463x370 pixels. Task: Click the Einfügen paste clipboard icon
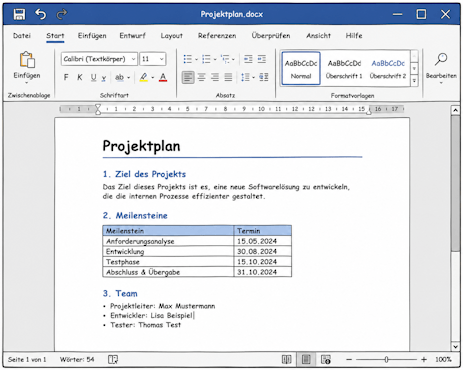point(27,60)
